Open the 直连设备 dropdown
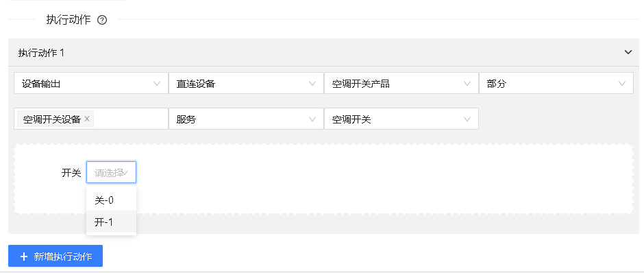This screenshot has height=273, width=644. [246, 84]
